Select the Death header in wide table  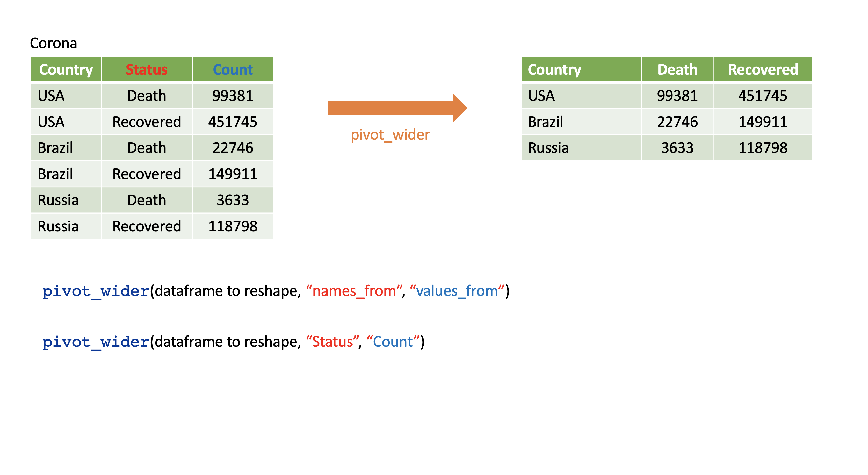pos(677,69)
